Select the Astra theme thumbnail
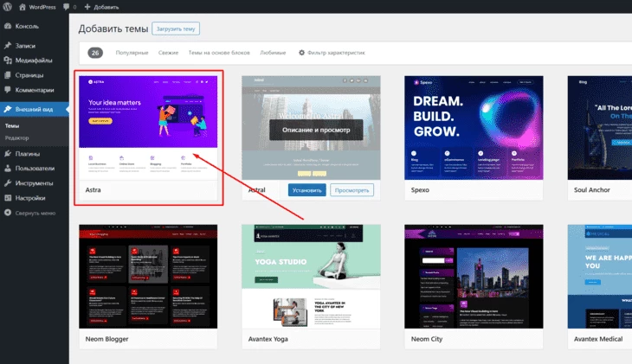 click(x=148, y=128)
